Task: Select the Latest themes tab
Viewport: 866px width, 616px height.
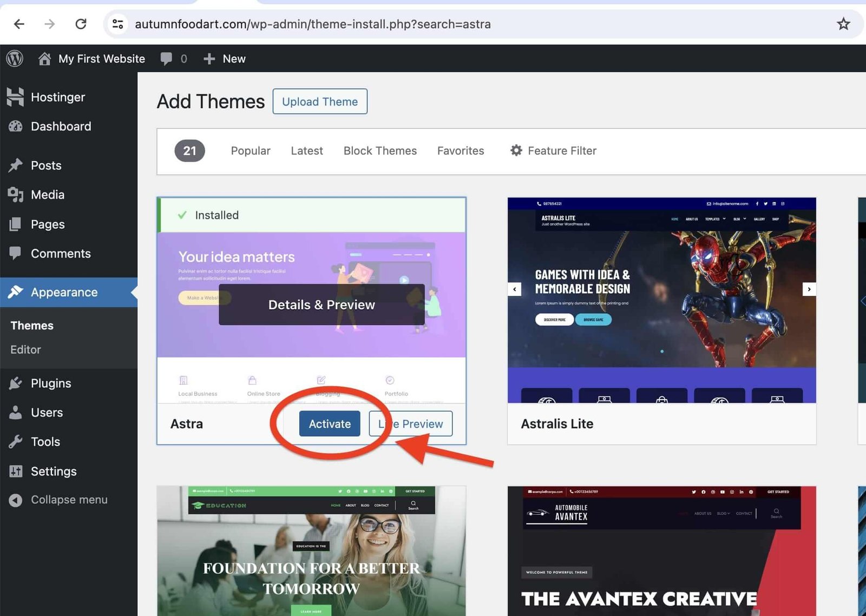Action: point(307,150)
